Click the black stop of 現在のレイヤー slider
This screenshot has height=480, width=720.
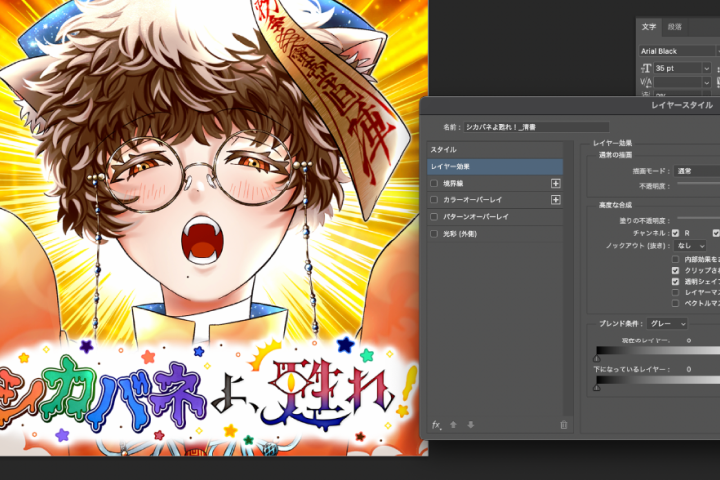click(597, 357)
